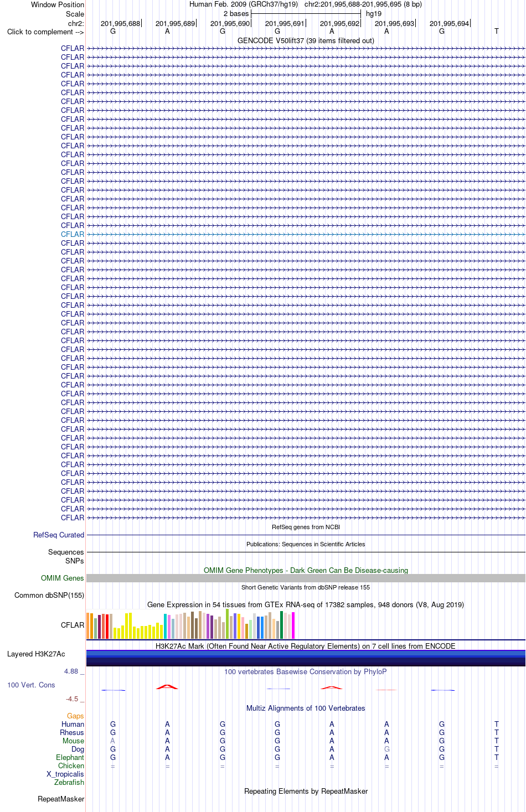Click the hg19 label beside the scale bar
This screenshot has height=812, width=526.
click(x=374, y=13)
